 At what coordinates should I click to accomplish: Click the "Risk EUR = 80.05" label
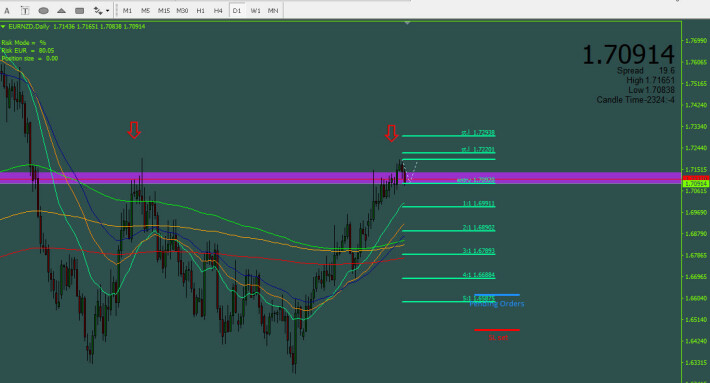click(x=28, y=51)
